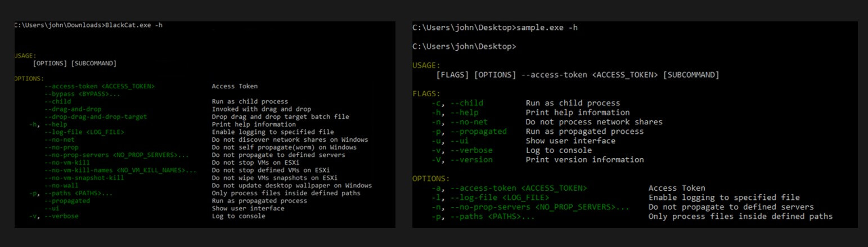Click the '--child' option in BlackCat window

click(x=58, y=101)
